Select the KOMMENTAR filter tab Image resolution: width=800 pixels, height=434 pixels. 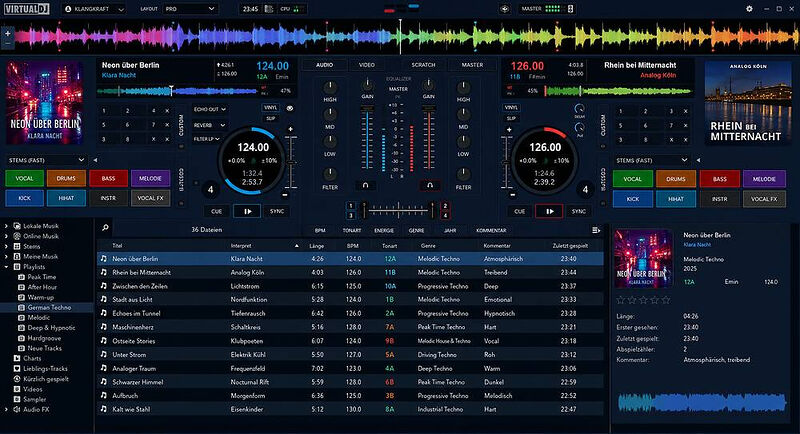491,231
